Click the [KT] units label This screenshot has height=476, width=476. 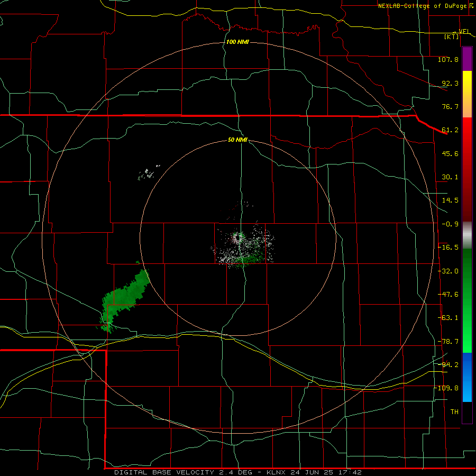tap(452, 36)
